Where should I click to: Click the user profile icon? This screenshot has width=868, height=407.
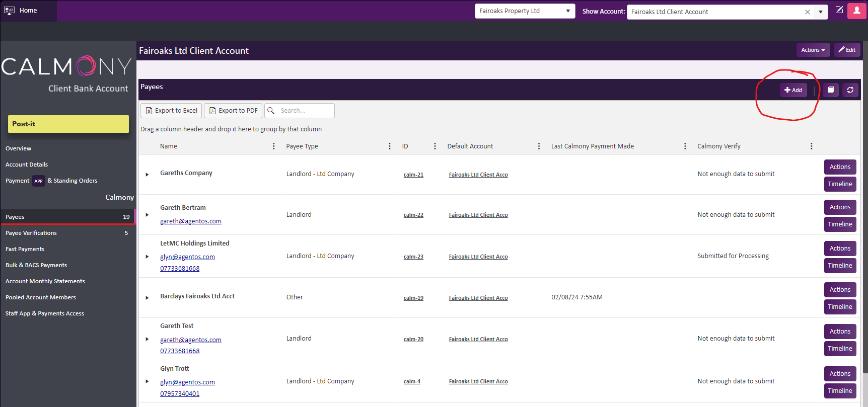coord(856,11)
